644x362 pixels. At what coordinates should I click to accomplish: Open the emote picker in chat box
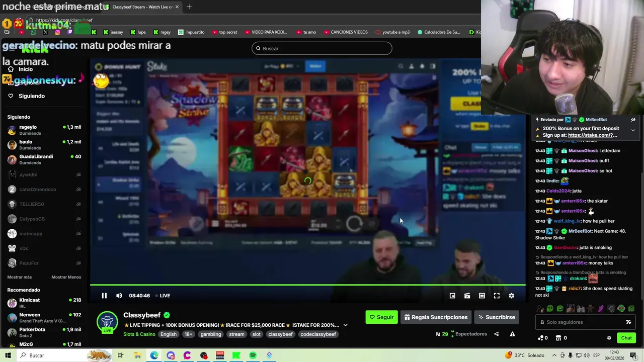(x=628, y=322)
